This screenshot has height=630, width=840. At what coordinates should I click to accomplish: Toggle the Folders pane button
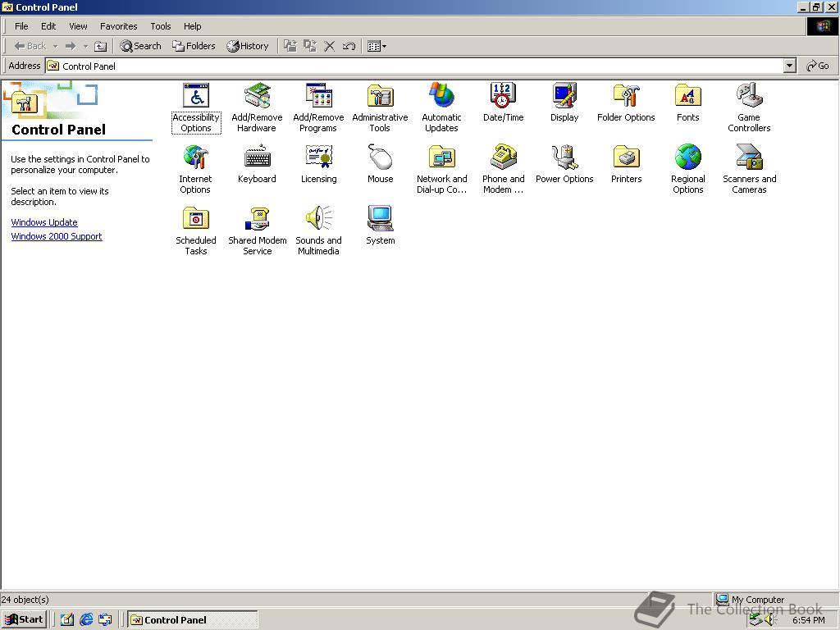click(x=194, y=46)
